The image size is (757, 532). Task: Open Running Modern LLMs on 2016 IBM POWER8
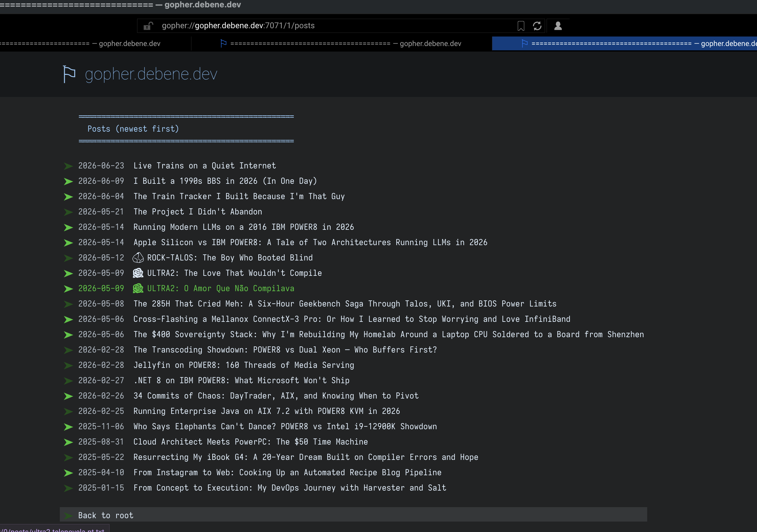click(244, 227)
